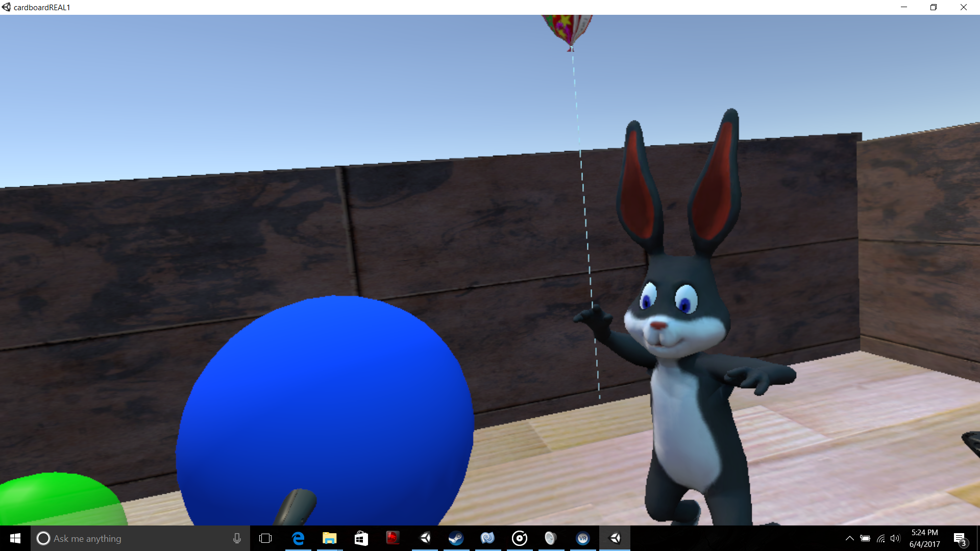
Task: Switch to the first Unity taskbar icon
Action: coord(425,538)
